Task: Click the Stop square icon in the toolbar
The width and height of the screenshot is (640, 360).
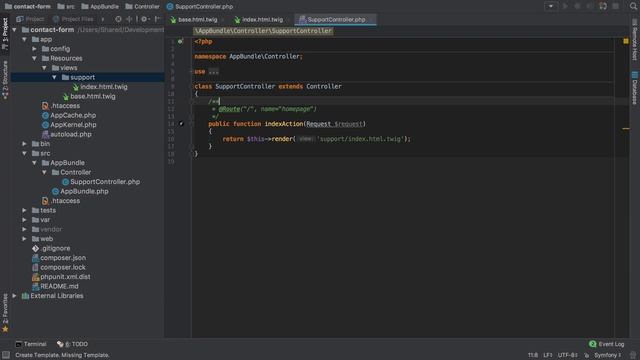Action: click(616, 6)
